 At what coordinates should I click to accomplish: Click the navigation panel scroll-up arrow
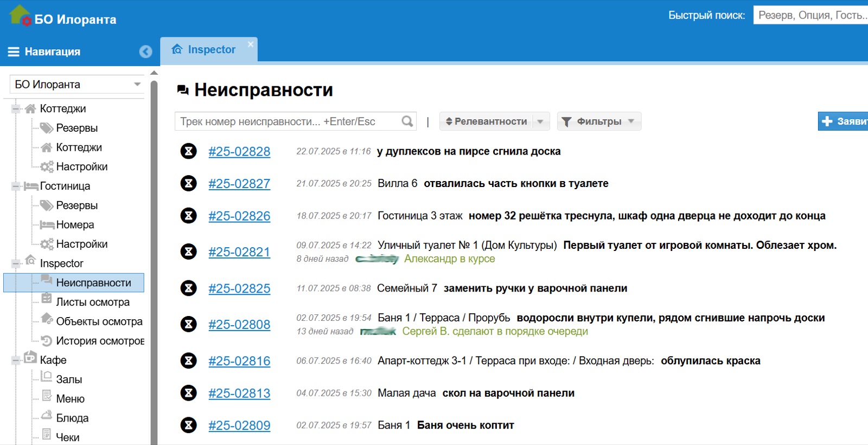coord(154,73)
